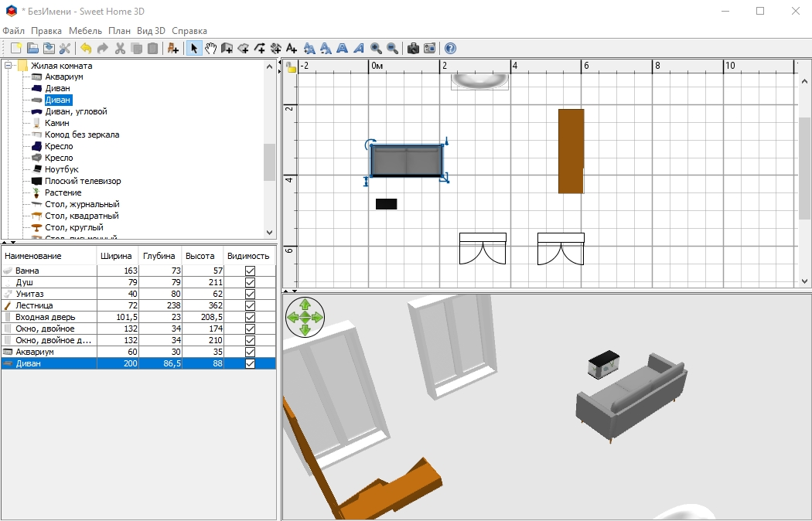Select the Pan (hand) tool
Screen dimensions: 812x521
(210, 48)
